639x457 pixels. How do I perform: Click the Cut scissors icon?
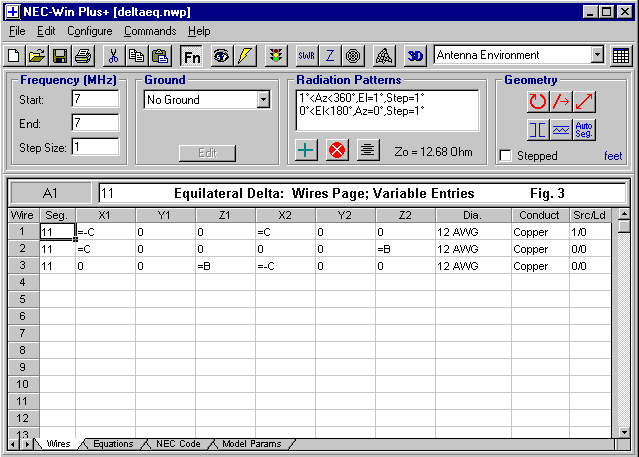click(x=113, y=56)
